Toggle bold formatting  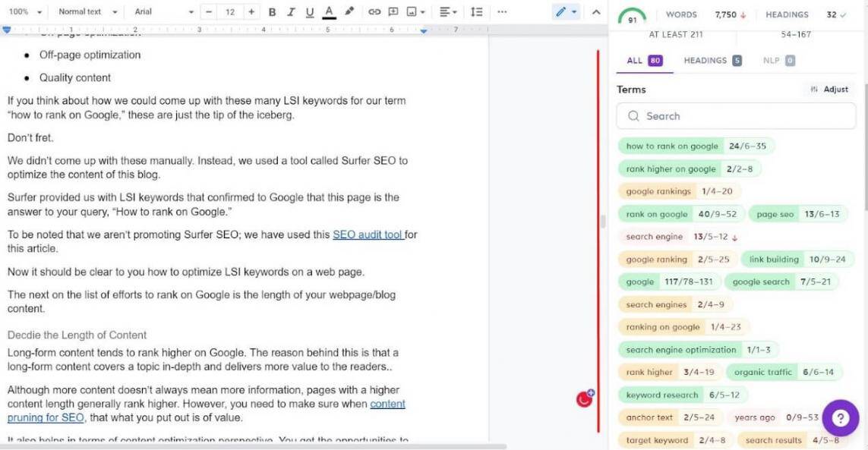[272, 12]
